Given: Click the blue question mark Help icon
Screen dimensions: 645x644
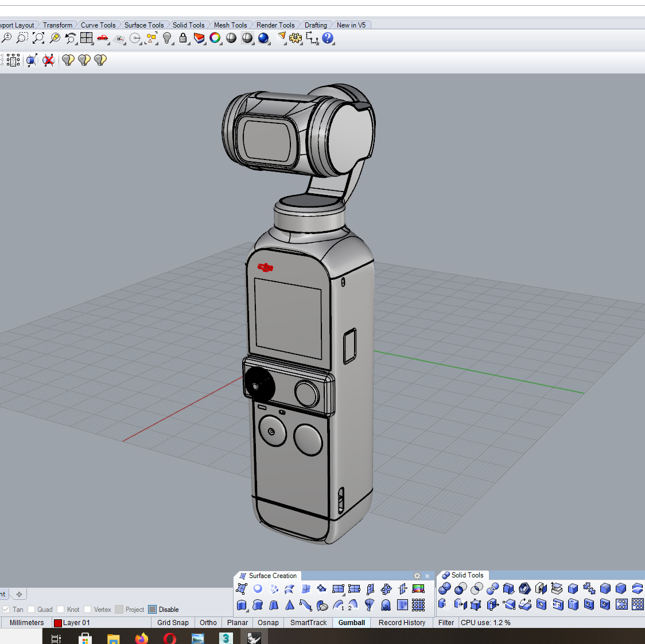Looking at the screenshot, I should point(328,38).
